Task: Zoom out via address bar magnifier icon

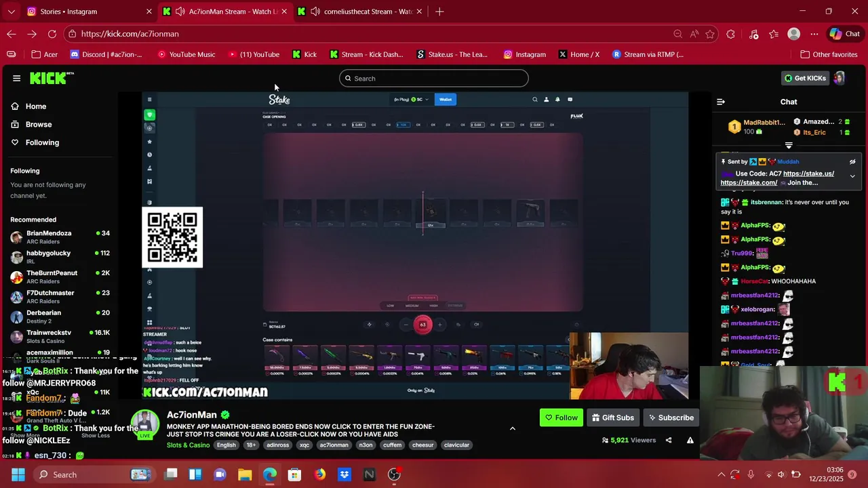Action: point(677,34)
